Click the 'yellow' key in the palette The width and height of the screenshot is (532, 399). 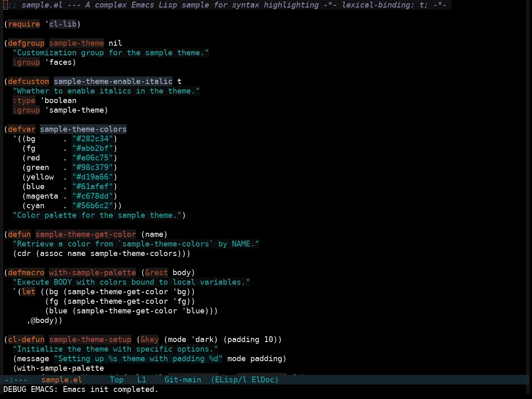(40, 177)
